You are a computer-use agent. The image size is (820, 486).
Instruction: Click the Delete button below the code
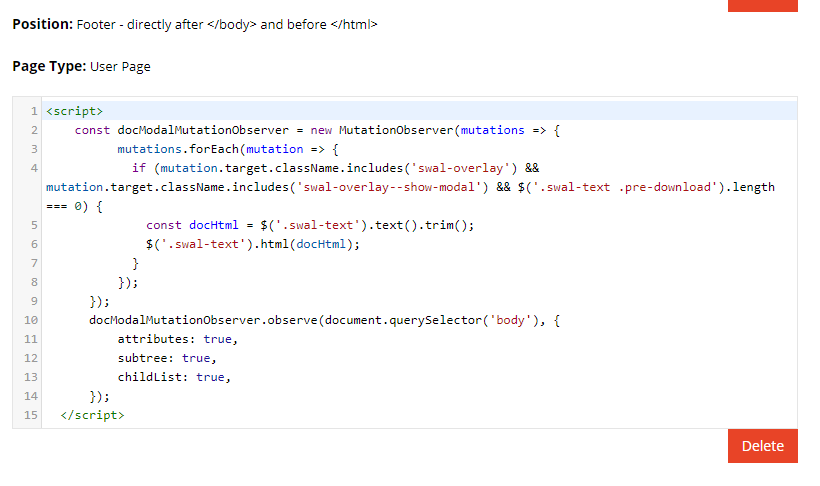(762, 446)
